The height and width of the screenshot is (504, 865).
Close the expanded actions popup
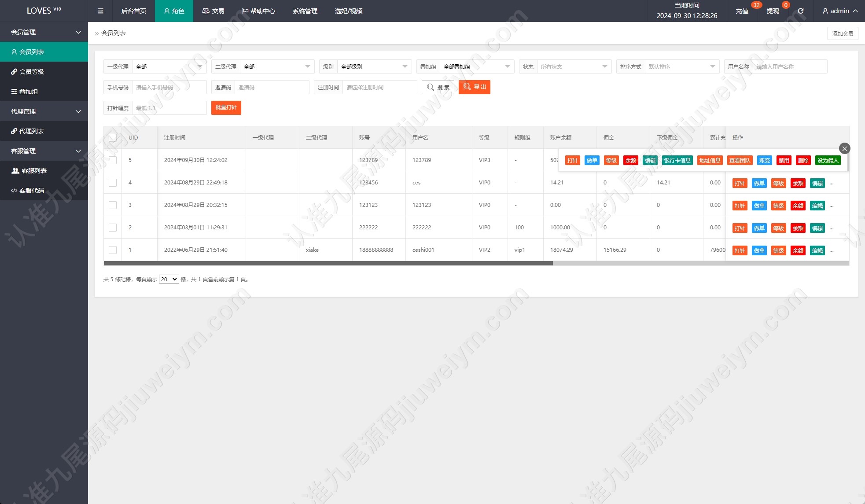coord(844,148)
